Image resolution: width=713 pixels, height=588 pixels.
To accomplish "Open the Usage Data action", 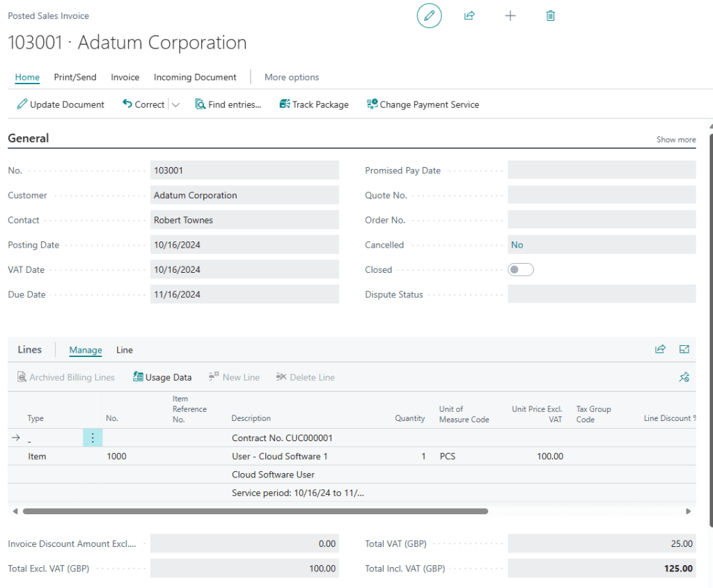I will point(162,377).
